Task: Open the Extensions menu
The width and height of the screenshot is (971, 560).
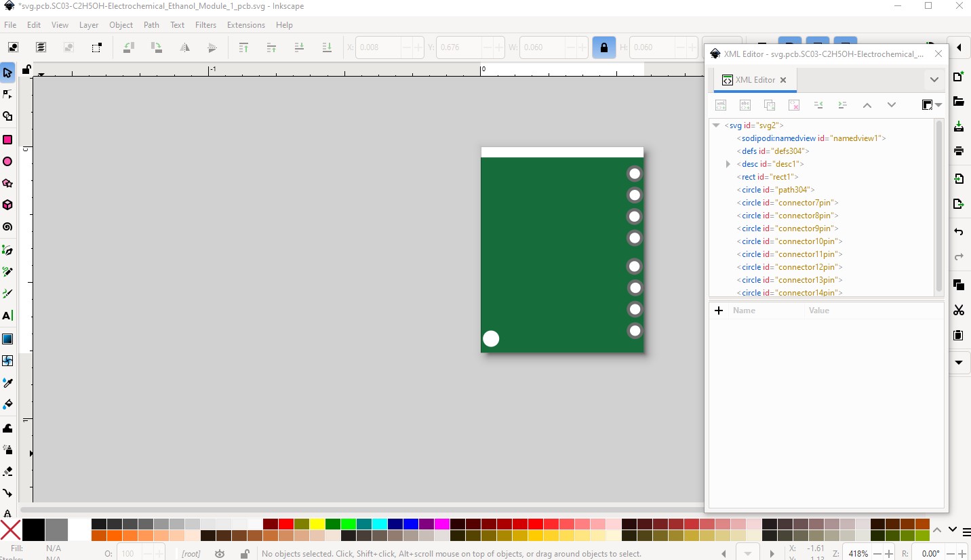Action: (245, 25)
